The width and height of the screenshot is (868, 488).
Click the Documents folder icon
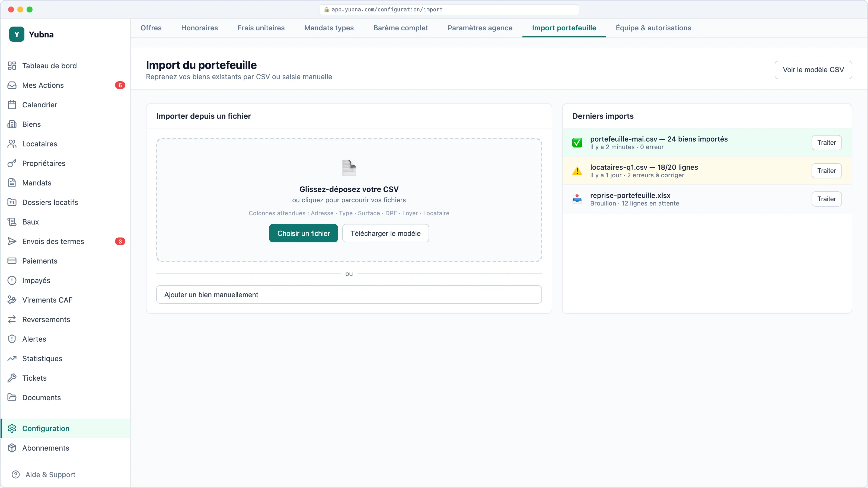pyautogui.click(x=12, y=398)
